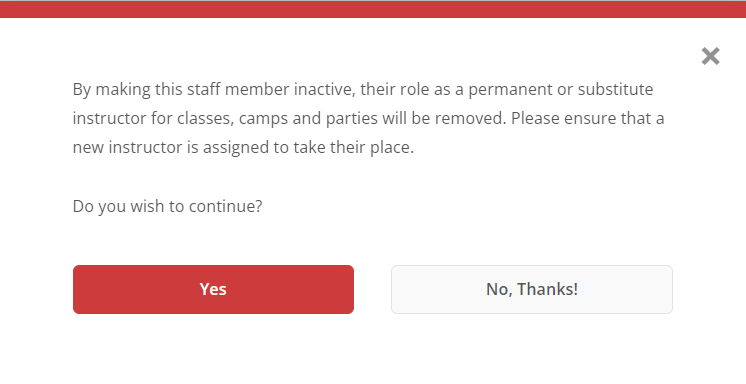746x384 pixels.
Task: Click the warning paragraph about inactive staff
Action: (368, 118)
